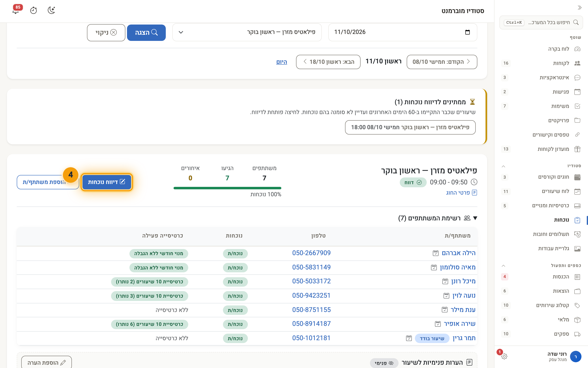Open משימות in sidebar
Viewport: 588px width, 368px height.
(x=541, y=106)
